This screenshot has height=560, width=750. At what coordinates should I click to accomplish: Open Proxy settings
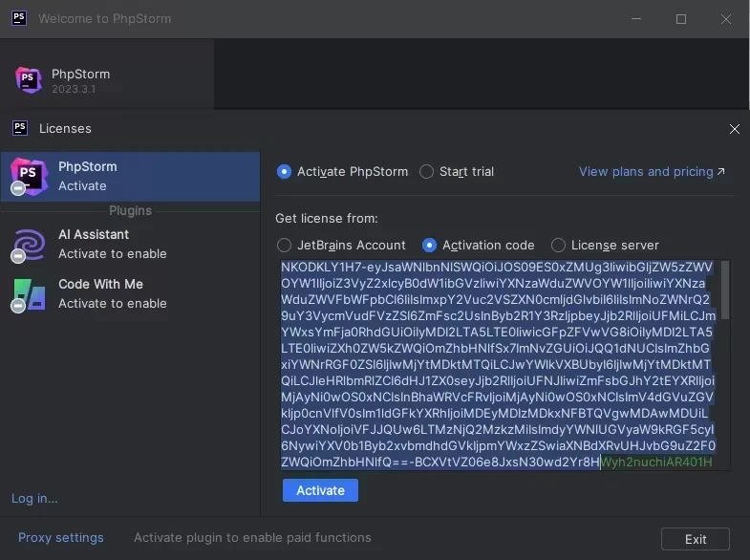tap(61, 538)
